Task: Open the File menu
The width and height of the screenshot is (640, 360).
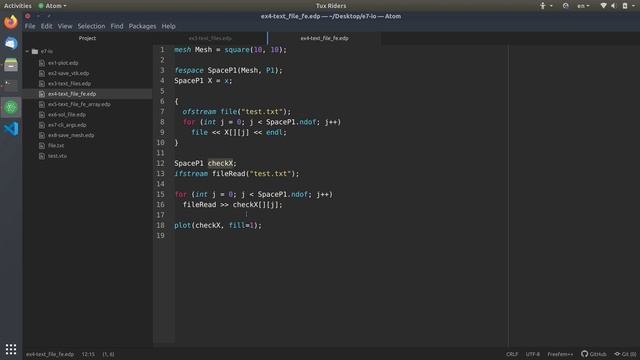Action: coord(30,26)
